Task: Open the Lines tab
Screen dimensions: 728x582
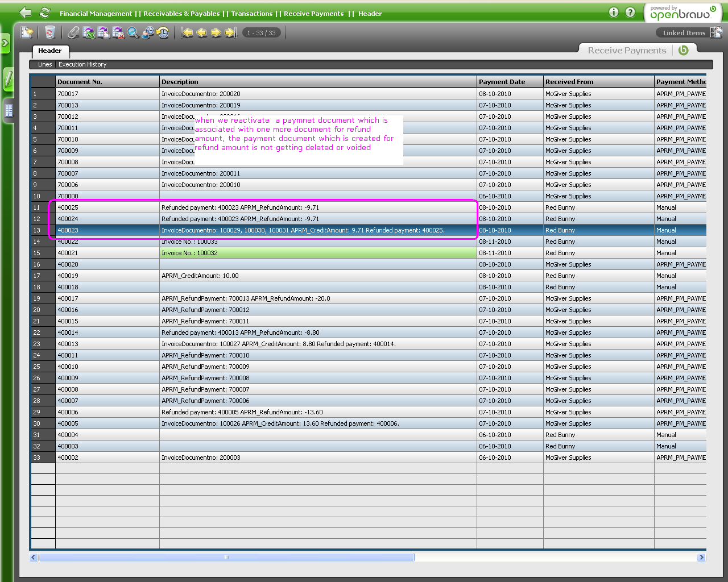Action: click(x=45, y=65)
